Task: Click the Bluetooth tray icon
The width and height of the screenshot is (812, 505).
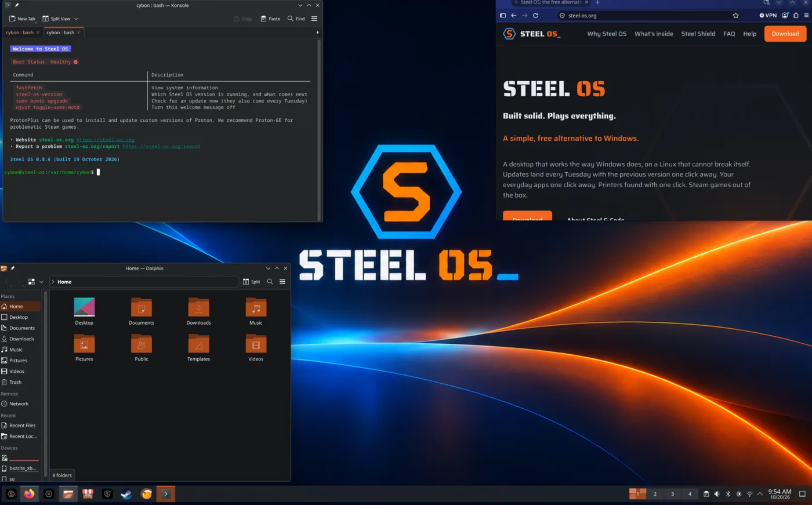Action: [728, 494]
